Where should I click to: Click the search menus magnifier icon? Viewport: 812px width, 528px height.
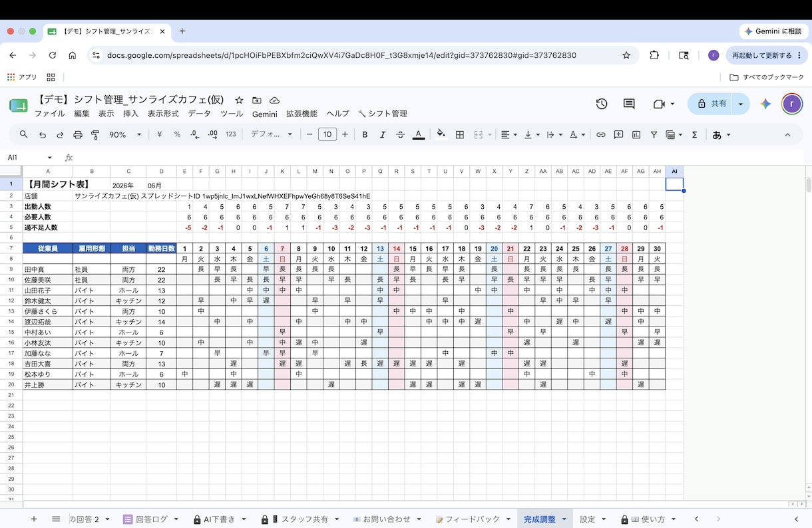(x=24, y=134)
